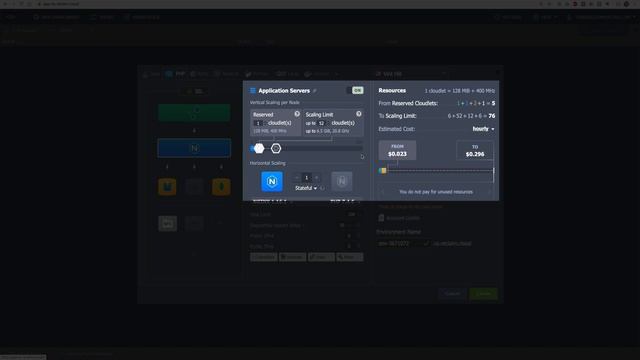Screen dimensions: 640x360
Task: Click the info icon next to Stateful
Action: click(322, 188)
